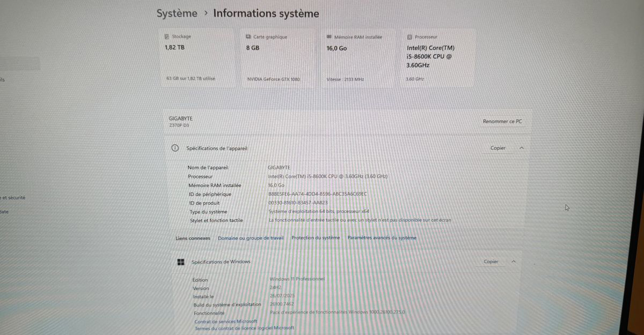Viewport: 644px width, 335px height.
Task: Select the sidebar item ending in 'ils'
Action: [3, 79]
